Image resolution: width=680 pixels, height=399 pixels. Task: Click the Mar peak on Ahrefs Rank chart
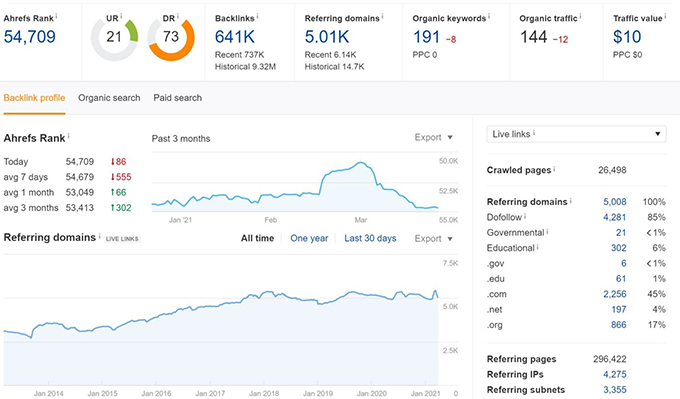click(361, 163)
